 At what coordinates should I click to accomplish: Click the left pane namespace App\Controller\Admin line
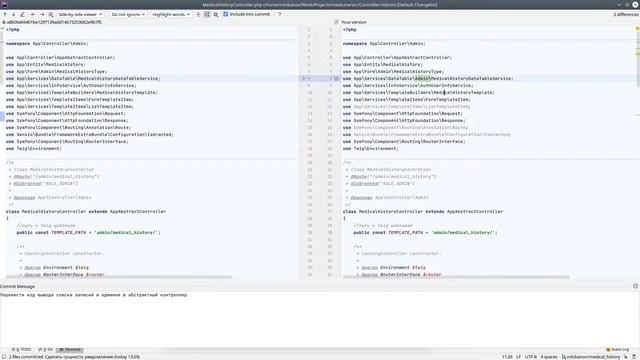tap(47, 43)
